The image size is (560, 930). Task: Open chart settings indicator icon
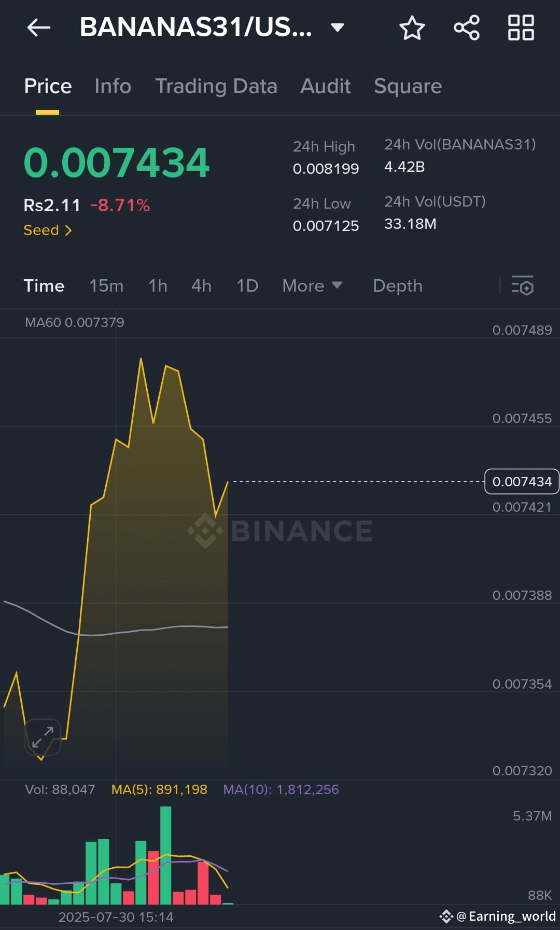(523, 286)
